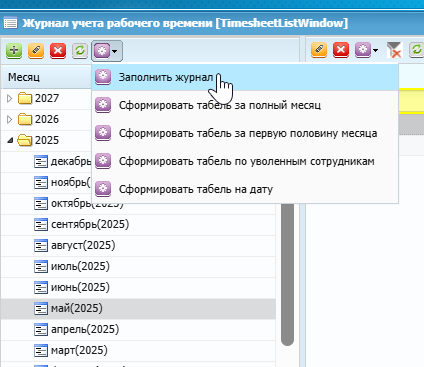The width and height of the screenshot is (424, 367).
Task: Click the document icon of апрель(2025)
Action: 41,330
